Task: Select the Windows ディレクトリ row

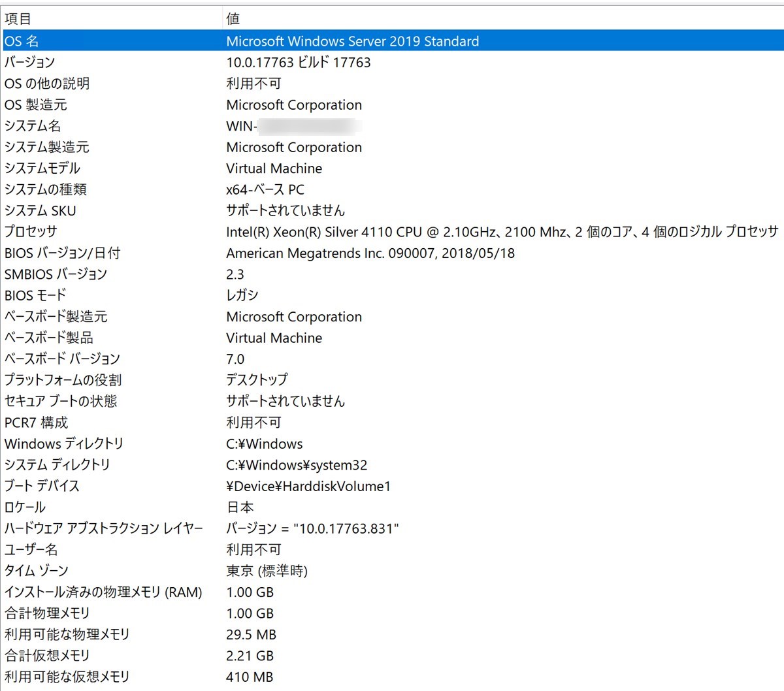Action: click(x=392, y=443)
